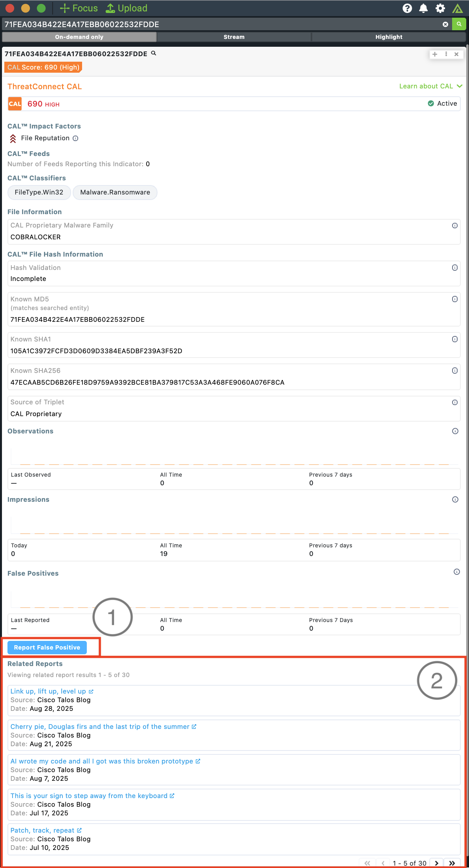Click the Upload button

127,8
